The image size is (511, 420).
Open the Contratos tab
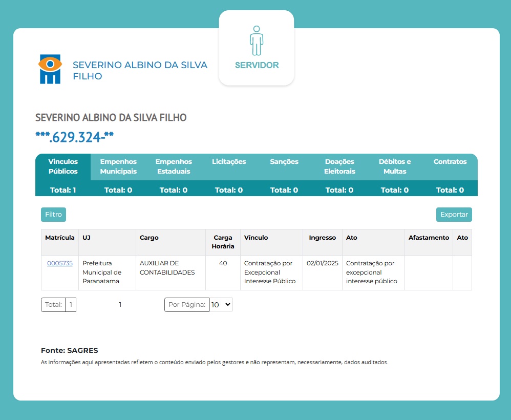450,162
